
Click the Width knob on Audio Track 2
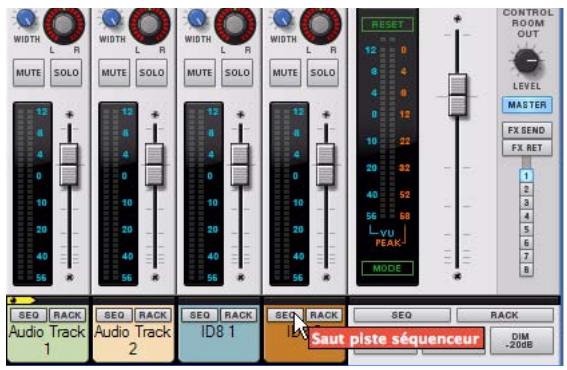(112, 18)
